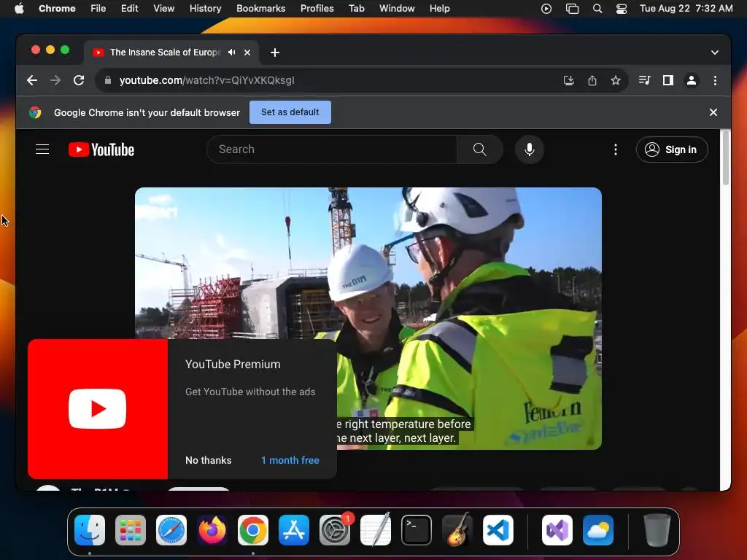747x560 pixels.
Task: Open the Edit menu
Action: 130,9
